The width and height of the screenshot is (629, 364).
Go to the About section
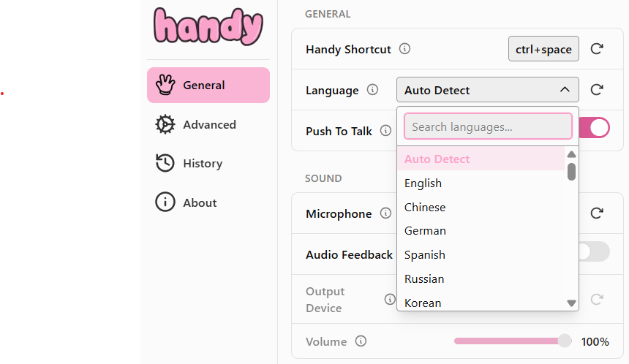pos(199,202)
